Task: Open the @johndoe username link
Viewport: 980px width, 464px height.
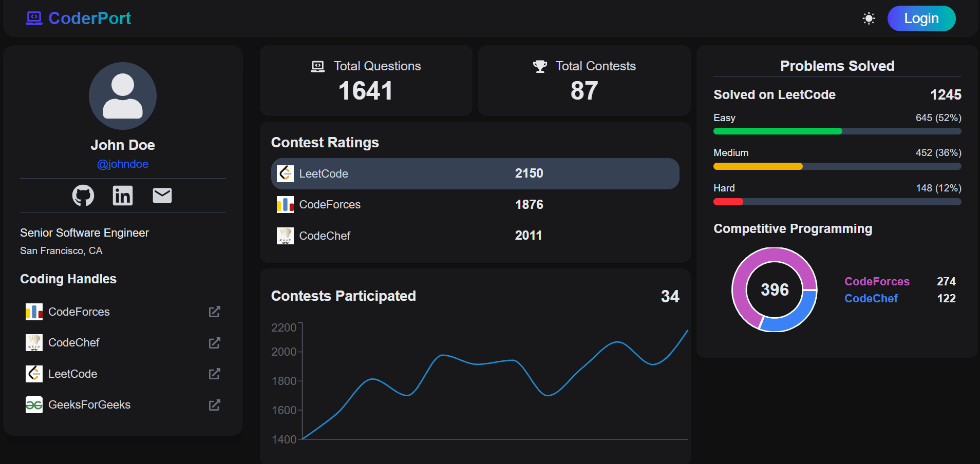Action: click(123, 164)
